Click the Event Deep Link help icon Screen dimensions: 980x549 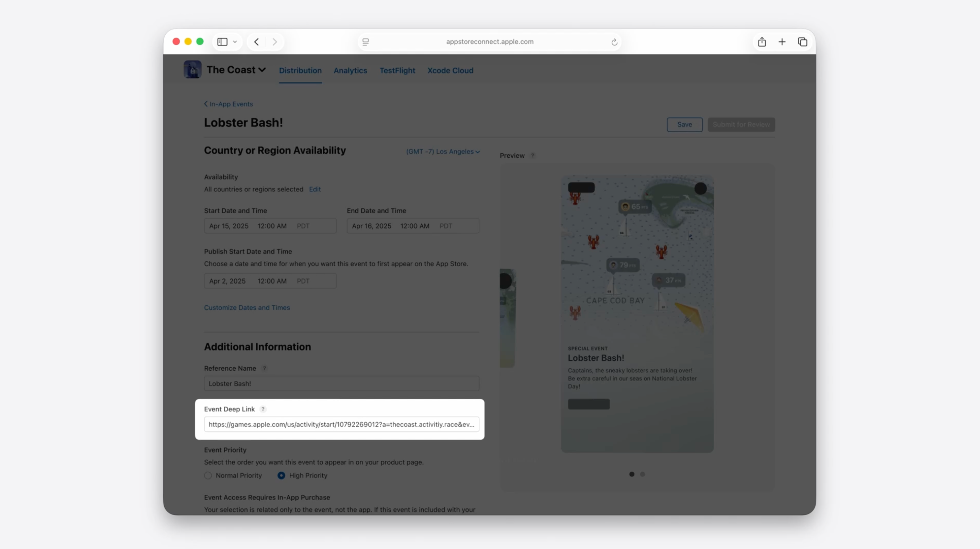pyautogui.click(x=263, y=409)
